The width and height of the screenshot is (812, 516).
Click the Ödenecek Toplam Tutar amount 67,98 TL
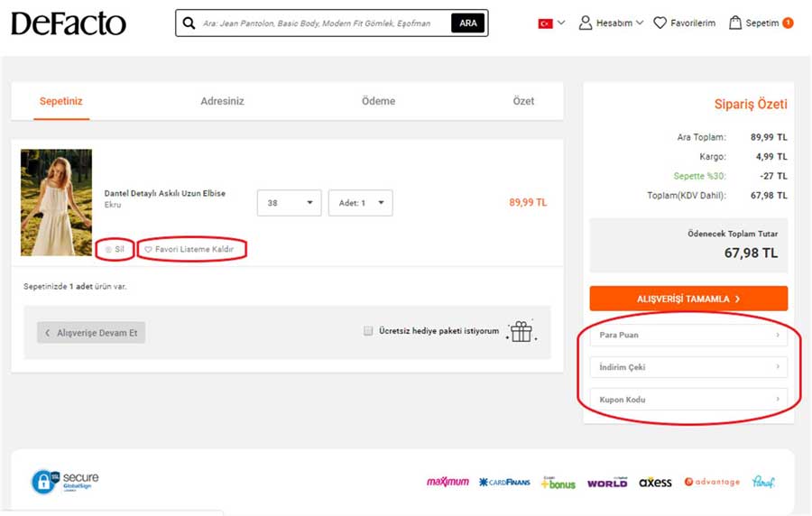pos(751,253)
